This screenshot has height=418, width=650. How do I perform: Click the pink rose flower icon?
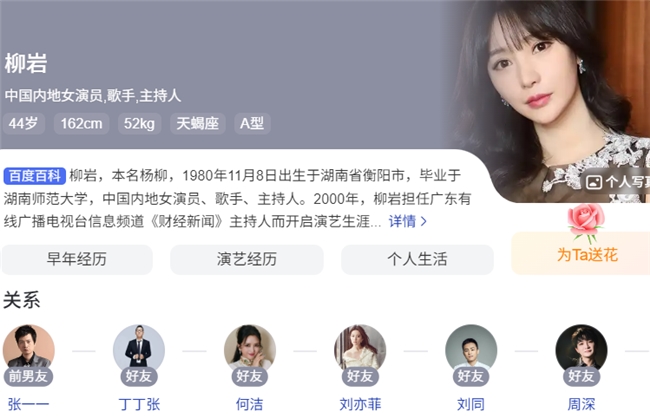pyautogui.click(x=585, y=223)
